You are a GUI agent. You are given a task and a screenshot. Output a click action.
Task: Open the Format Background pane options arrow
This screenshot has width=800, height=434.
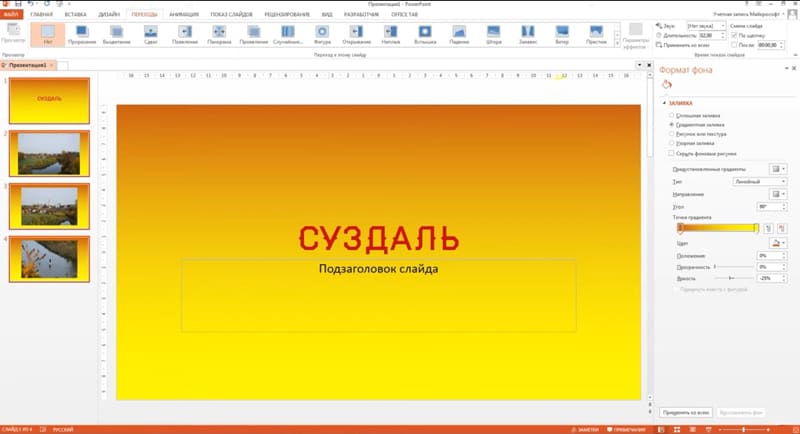tap(786, 68)
